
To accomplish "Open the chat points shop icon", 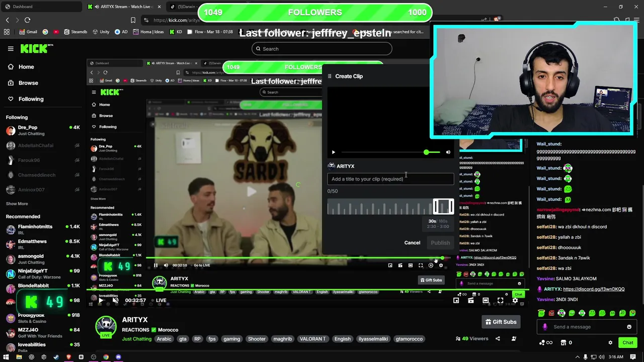I will [x=563, y=343].
